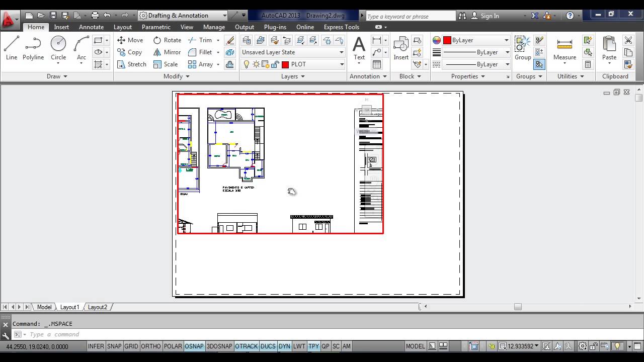Enable GRID display

point(131,346)
